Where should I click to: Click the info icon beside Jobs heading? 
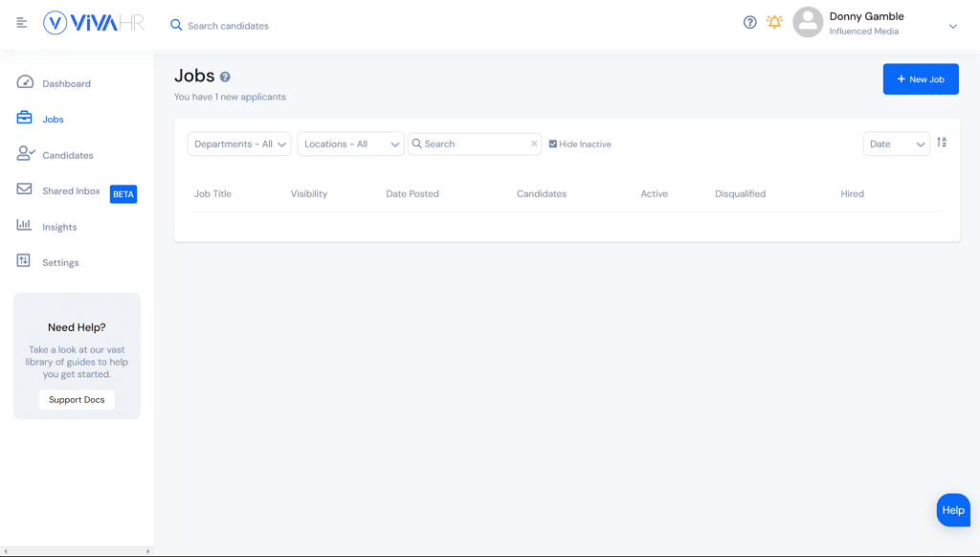point(225,77)
